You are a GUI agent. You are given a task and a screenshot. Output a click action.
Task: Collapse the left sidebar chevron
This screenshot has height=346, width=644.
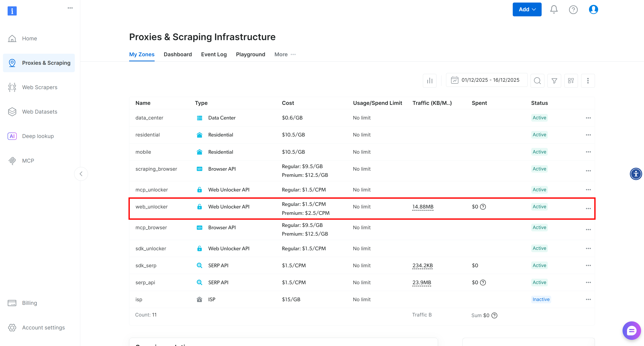point(81,174)
